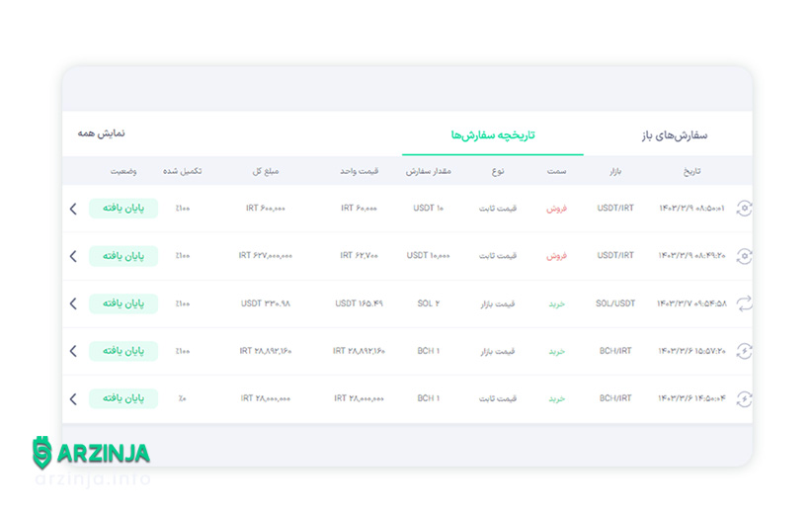Viewport: 812px width, 516px height.
Task: Switch to the سفارش‌های باز tab
Action: [675, 135]
